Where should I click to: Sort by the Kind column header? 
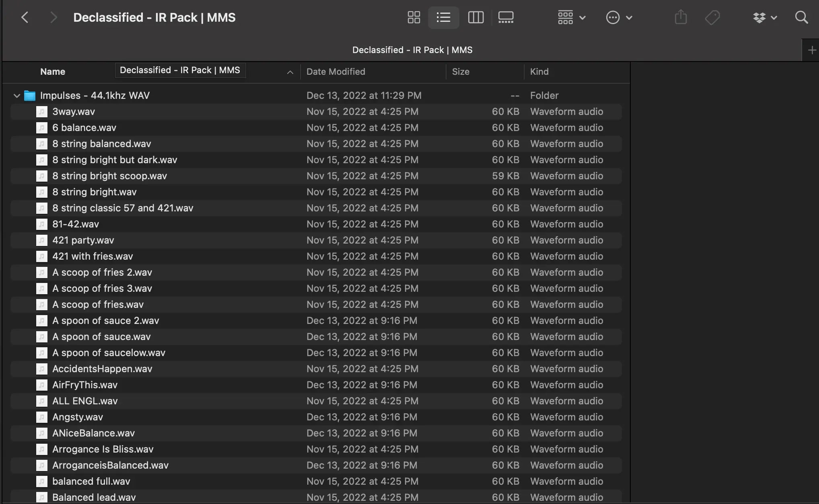pos(539,72)
